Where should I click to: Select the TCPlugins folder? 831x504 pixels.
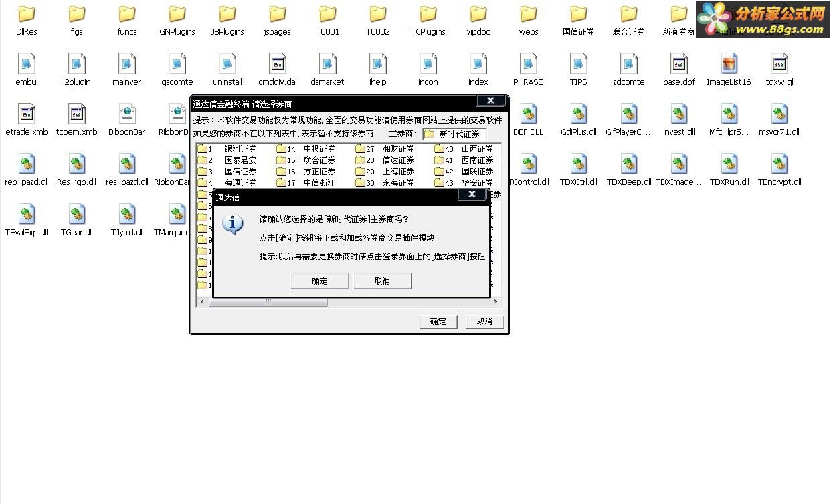click(x=428, y=20)
